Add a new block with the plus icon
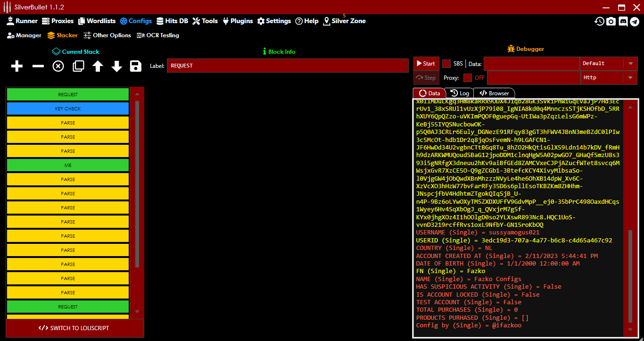Screen dimensions: 644x341 point(17,66)
